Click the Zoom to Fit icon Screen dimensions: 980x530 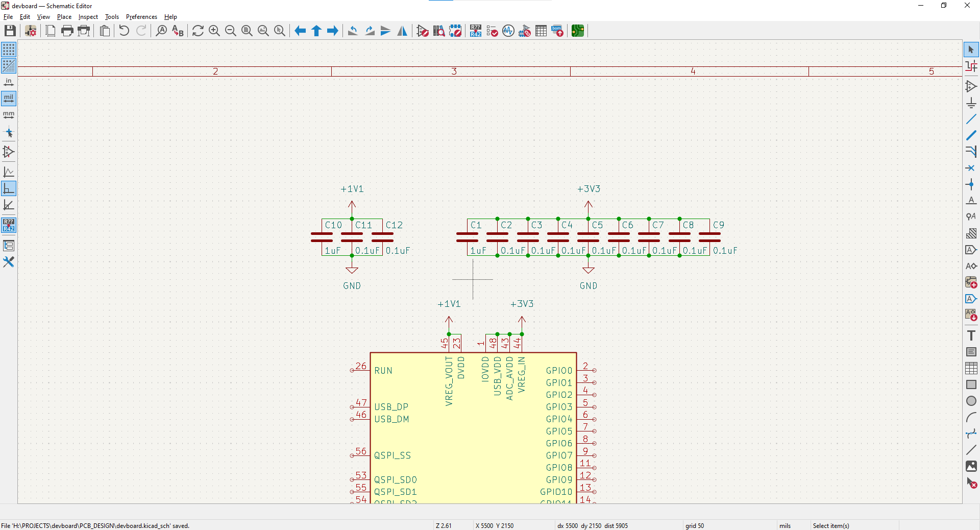[x=247, y=31]
